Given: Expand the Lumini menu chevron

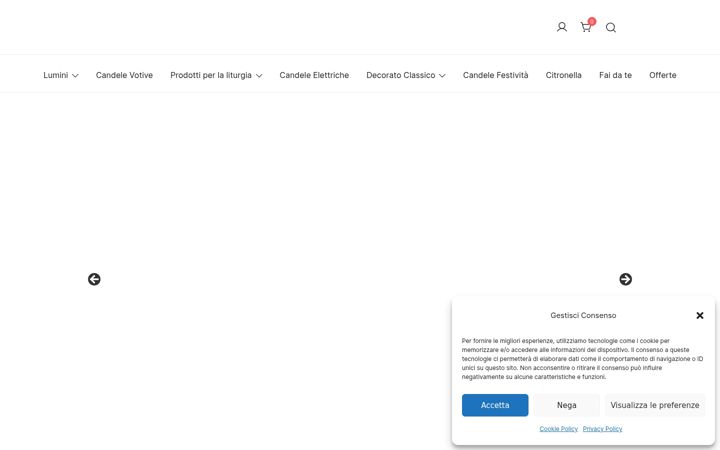Looking at the screenshot, I should (75, 76).
